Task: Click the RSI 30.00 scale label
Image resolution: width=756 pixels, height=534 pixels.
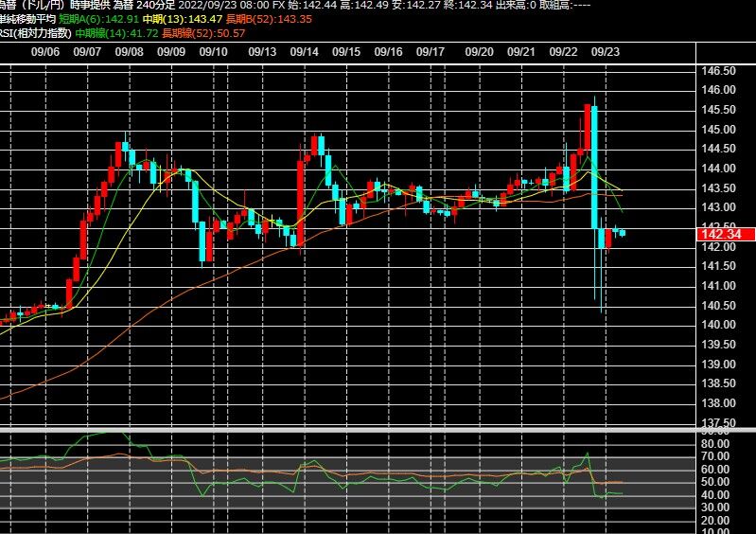Action: (715, 507)
